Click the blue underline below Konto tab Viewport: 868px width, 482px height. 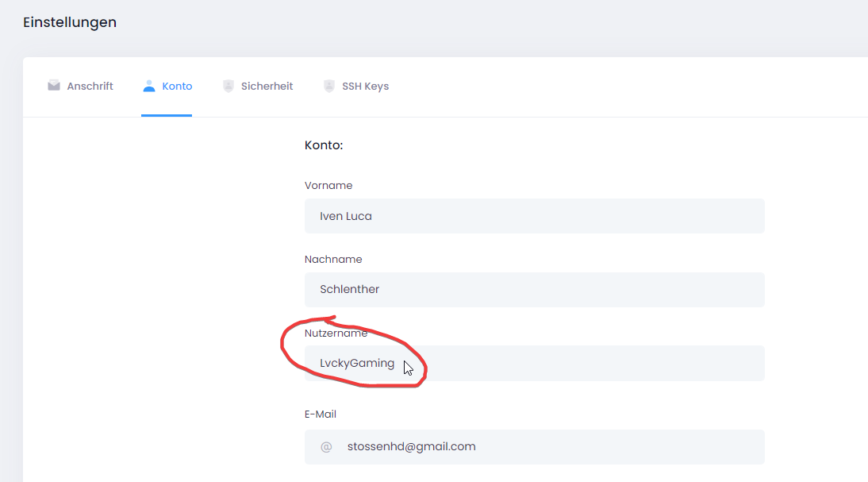pos(167,115)
